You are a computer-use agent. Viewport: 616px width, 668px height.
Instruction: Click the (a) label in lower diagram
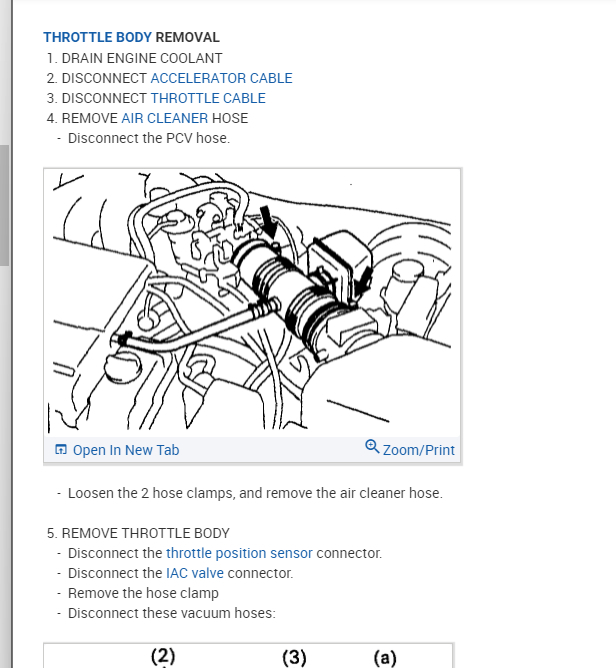[385, 657]
